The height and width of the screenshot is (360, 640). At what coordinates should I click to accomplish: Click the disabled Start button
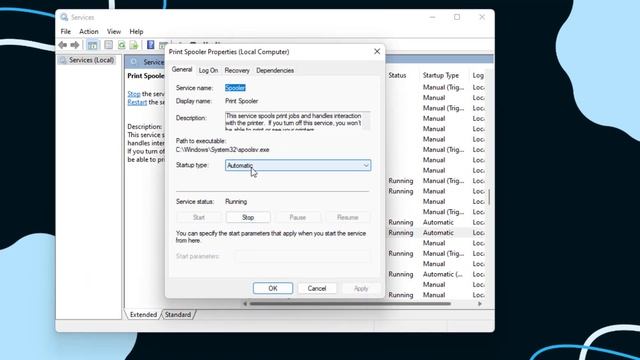pos(198,218)
